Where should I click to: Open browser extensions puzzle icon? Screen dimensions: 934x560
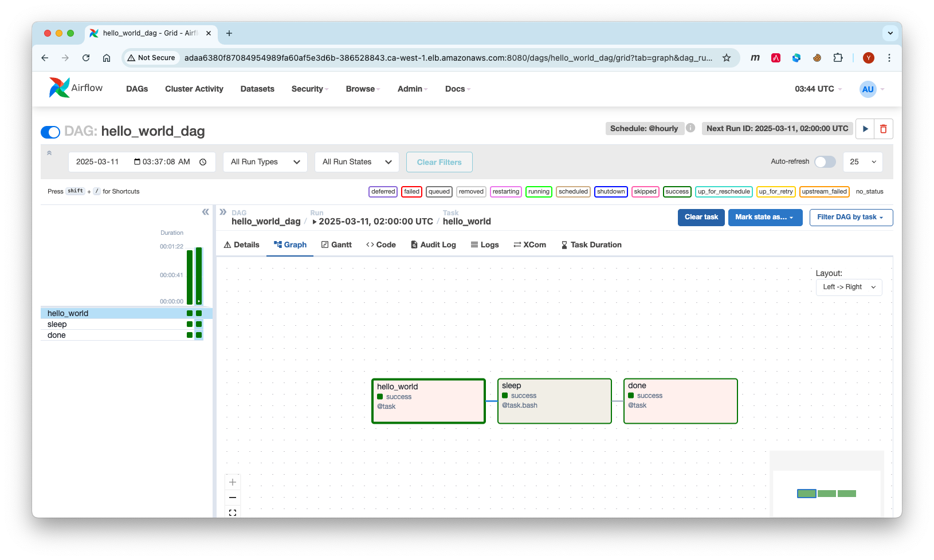coord(838,58)
